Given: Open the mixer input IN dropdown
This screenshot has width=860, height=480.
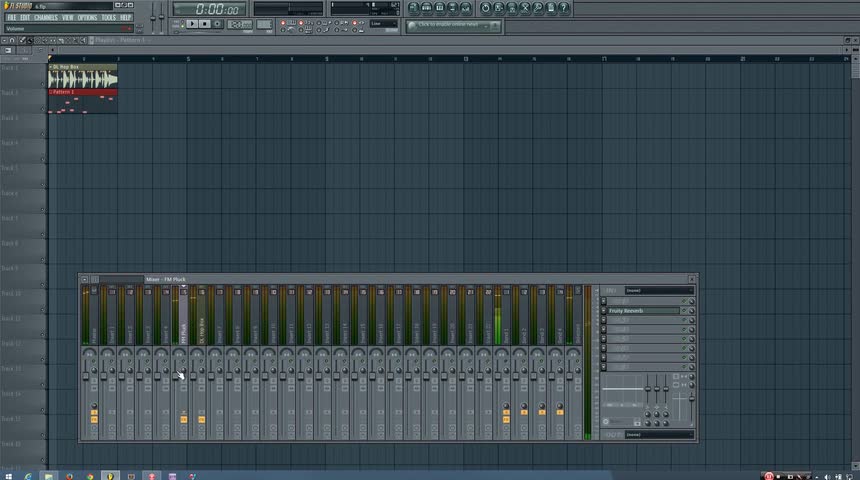Looking at the screenshot, I should tap(658, 290).
